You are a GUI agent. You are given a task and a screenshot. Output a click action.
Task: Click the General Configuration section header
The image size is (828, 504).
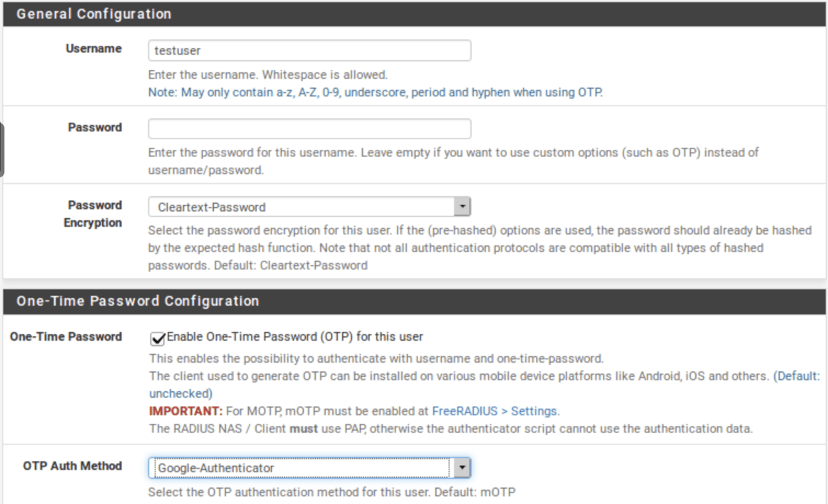pos(94,14)
